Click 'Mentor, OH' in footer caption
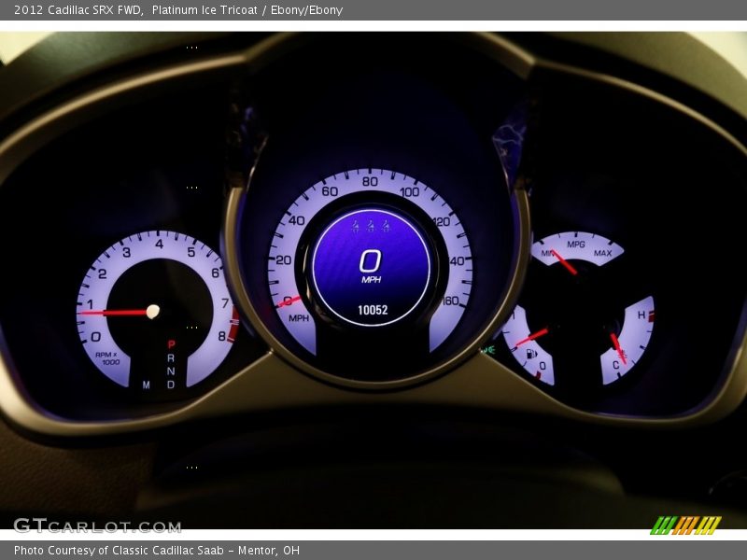747x560 pixels. [x=269, y=551]
